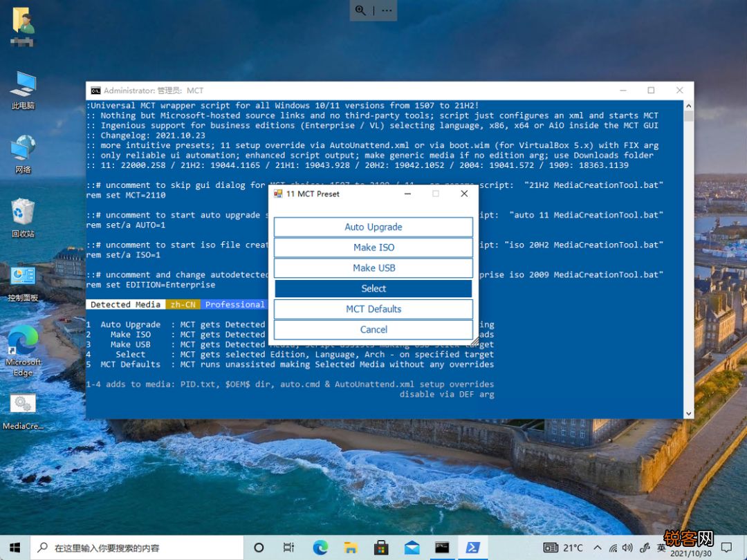Open Microsoft Store from taskbar
Image resolution: width=747 pixels, height=560 pixels.
[x=381, y=548]
